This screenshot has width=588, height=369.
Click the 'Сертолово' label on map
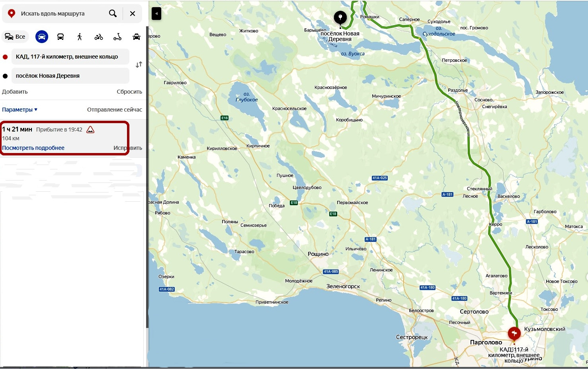tap(474, 312)
